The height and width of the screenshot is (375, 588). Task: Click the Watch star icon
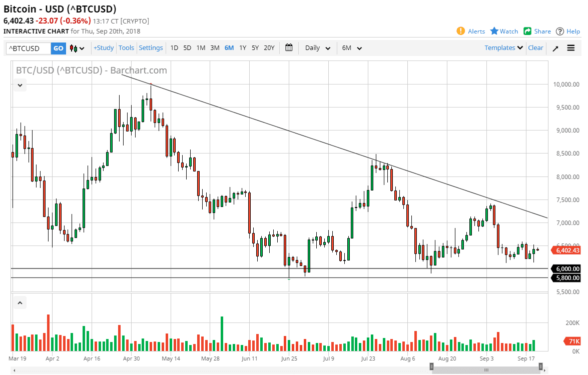[494, 31]
